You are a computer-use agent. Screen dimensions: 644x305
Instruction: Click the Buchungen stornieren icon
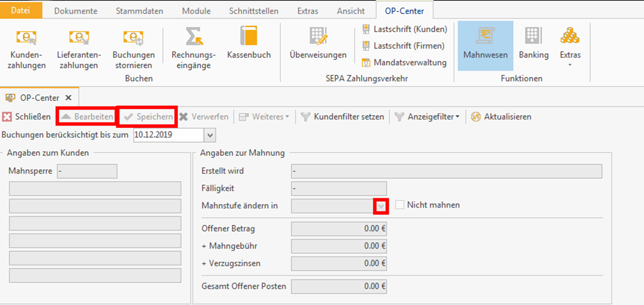pyautogui.click(x=133, y=38)
